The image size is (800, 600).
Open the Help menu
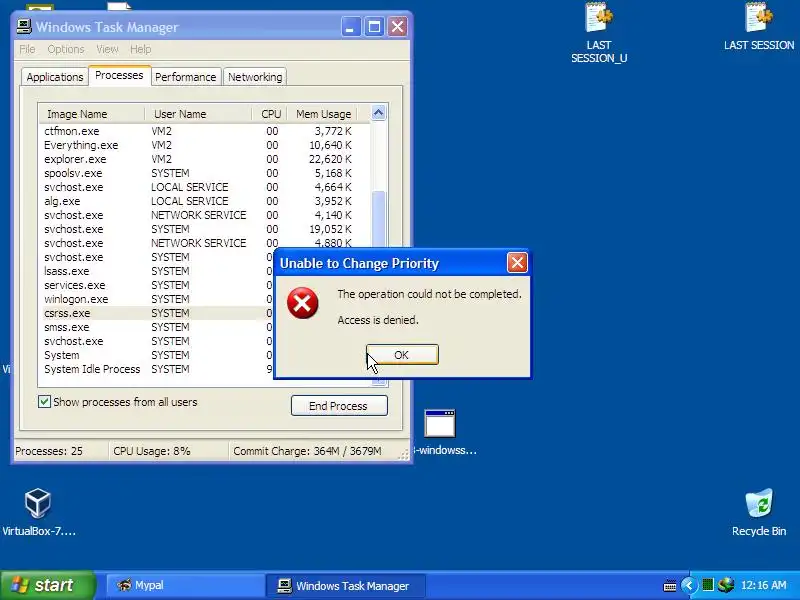click(x=140, y=49)
